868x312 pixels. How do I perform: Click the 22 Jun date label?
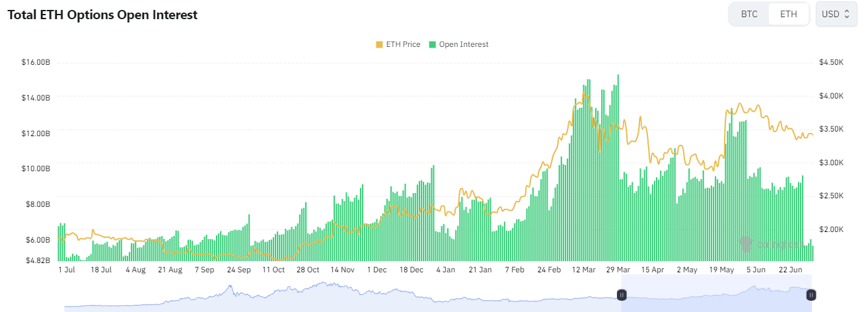(791, 270)
